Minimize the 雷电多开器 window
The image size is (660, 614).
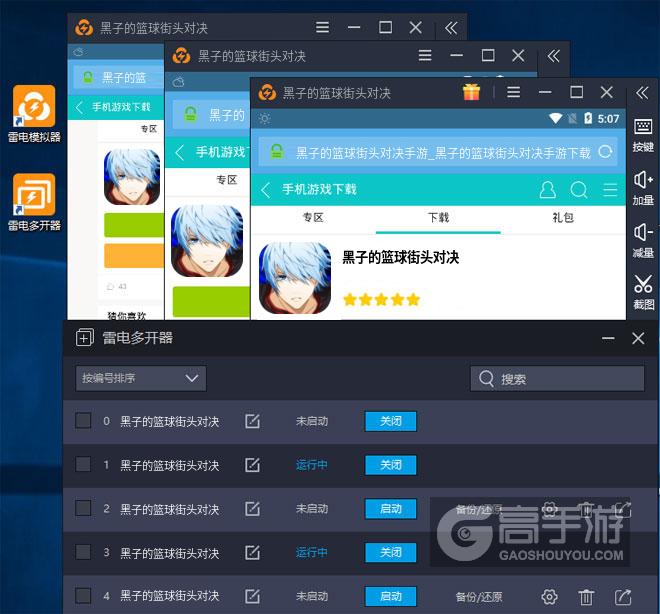pos(608,338)
